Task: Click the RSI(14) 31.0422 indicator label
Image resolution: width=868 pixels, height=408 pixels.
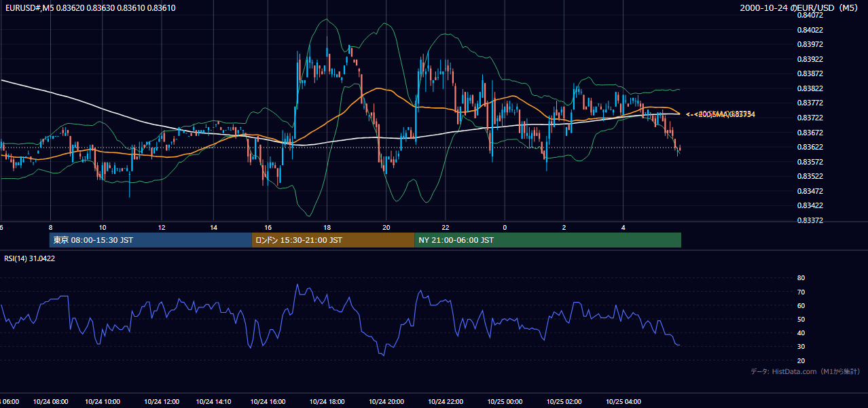Action: pos(30,258)
